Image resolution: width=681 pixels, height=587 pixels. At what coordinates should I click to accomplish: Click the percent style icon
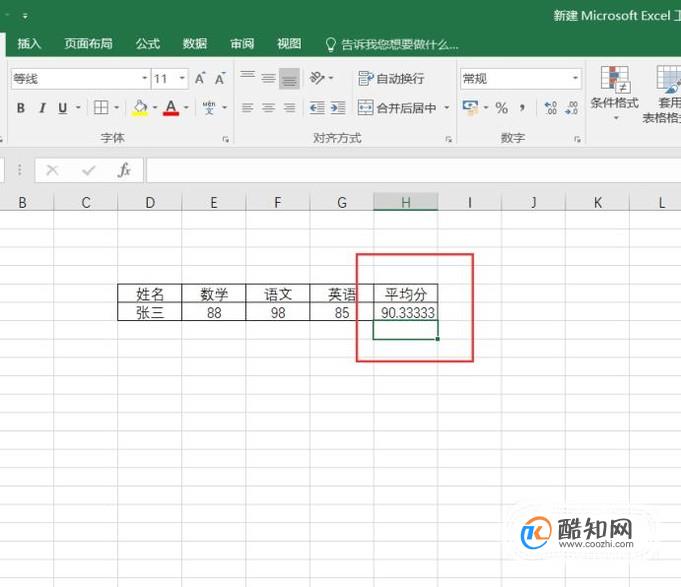tap(501, 108)
